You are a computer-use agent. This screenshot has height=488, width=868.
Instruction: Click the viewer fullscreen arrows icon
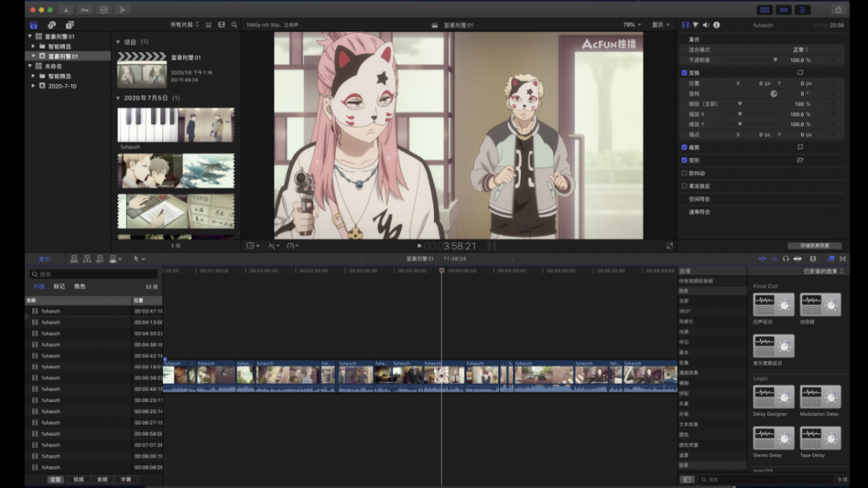pos(669,246)
